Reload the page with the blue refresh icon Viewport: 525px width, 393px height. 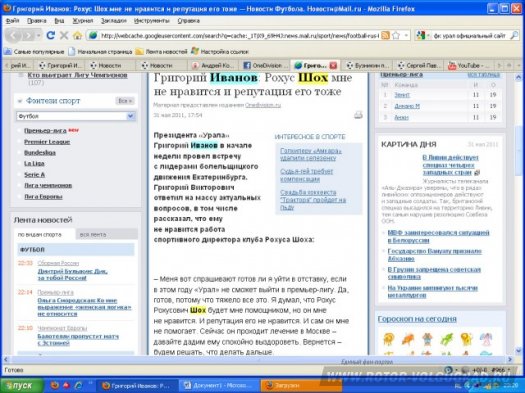[x=51, y=35]
